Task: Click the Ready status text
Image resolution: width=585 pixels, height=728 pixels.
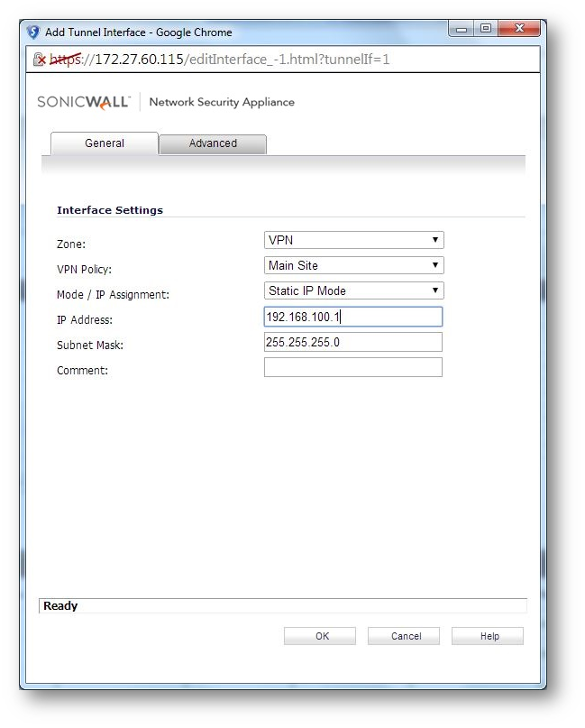Action: tap(60, 606)
